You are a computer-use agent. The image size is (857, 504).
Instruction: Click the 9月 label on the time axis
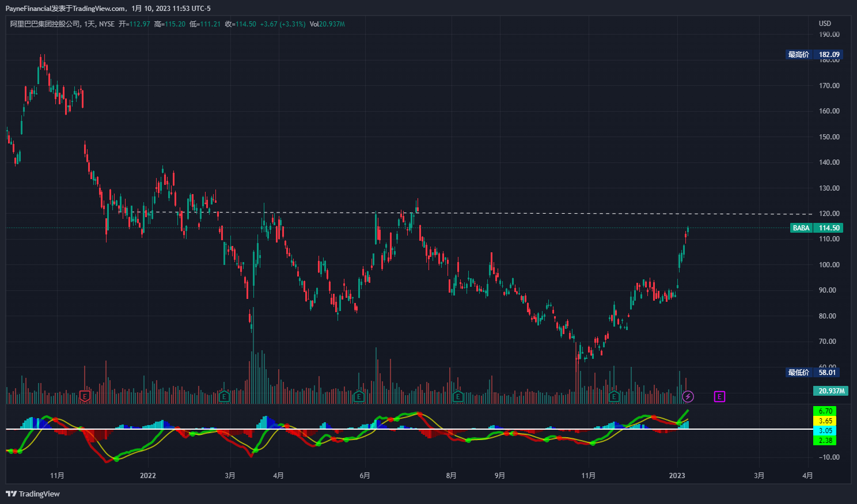point(499,476)
